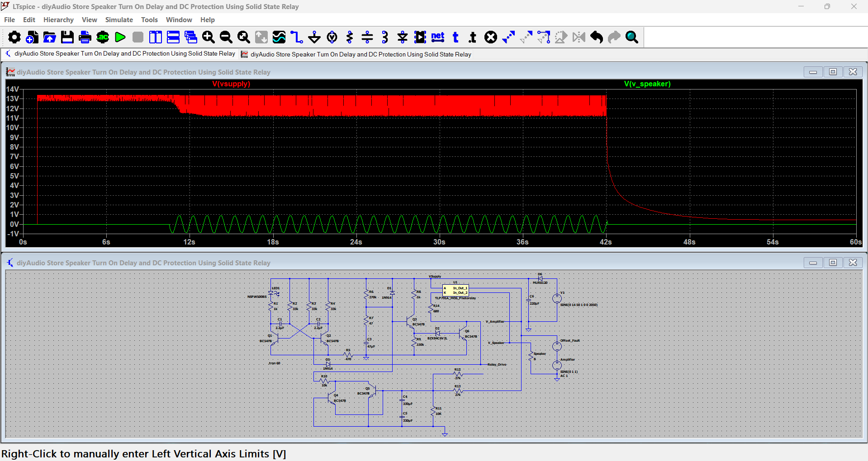This screenshot has height=461, width=868.
Task: Run the simulation
Action: pos(120,37)
